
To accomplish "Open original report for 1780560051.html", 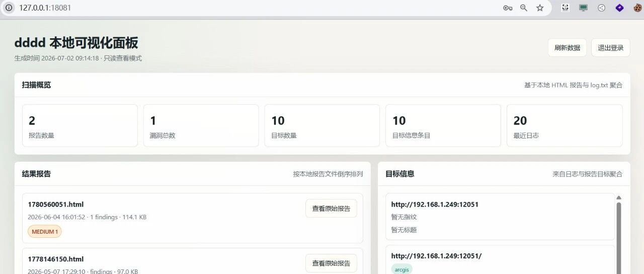I will click(331, 209).
